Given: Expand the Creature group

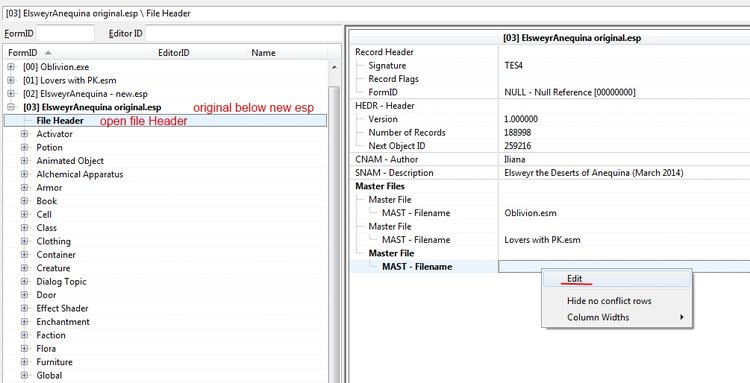Looking at the screenshot, I should [x=24, y=268].
